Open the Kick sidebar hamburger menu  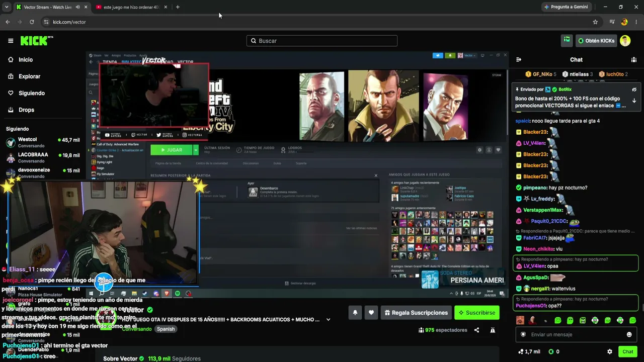tap(11, 41)
